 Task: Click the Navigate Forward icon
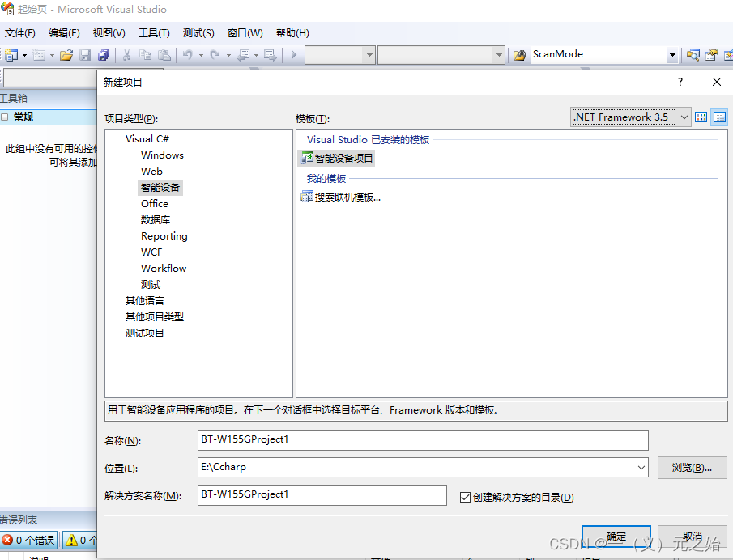click(x=270, y=55)
